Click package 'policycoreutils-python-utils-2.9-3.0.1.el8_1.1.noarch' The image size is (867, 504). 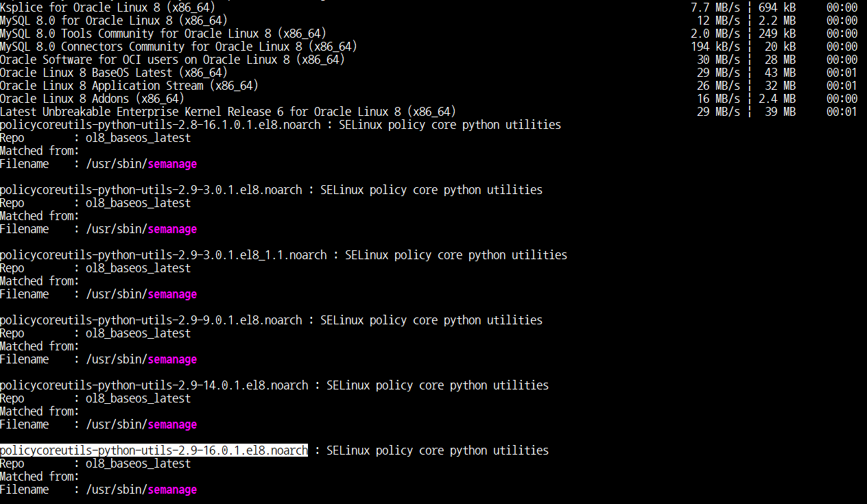pos(163,255)
